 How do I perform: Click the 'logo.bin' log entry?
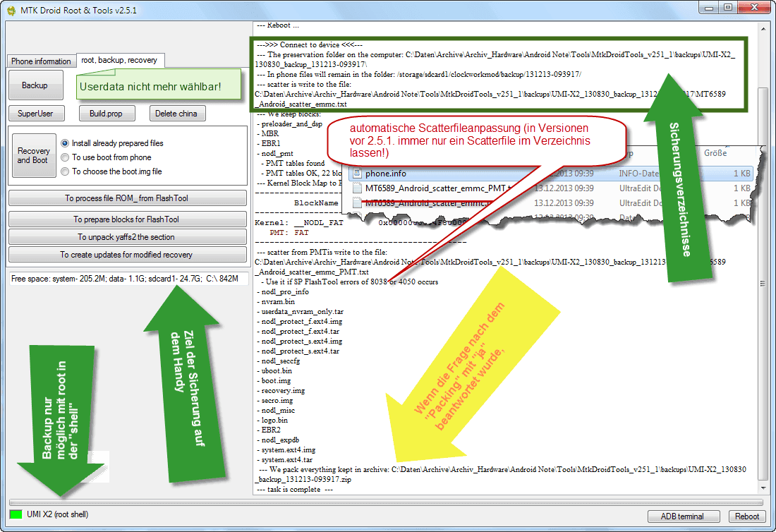click(272, 420)
